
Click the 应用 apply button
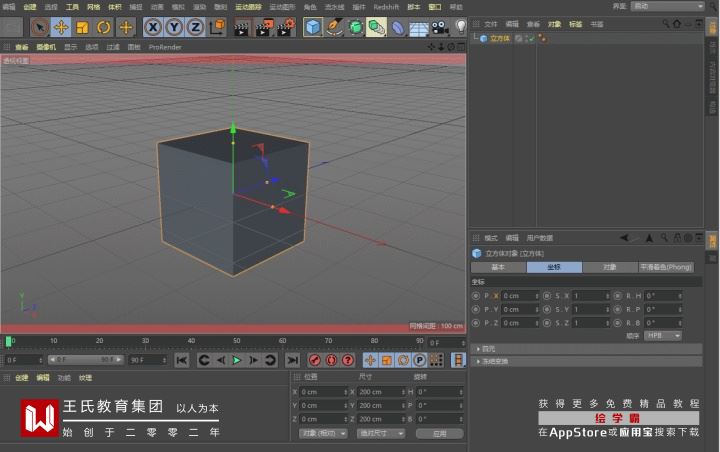[439, 434]
